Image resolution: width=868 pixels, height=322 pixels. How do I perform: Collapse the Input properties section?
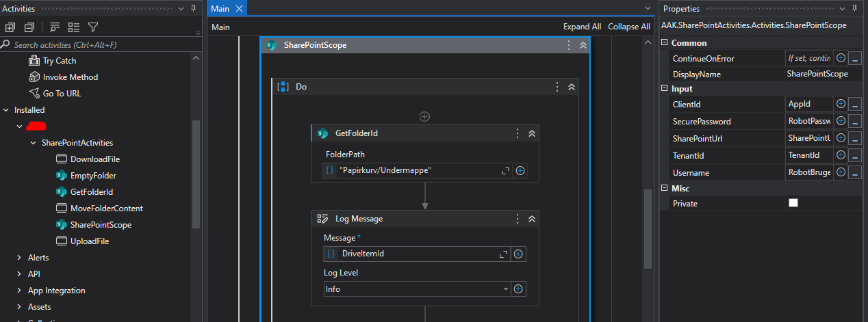[664, 89]
